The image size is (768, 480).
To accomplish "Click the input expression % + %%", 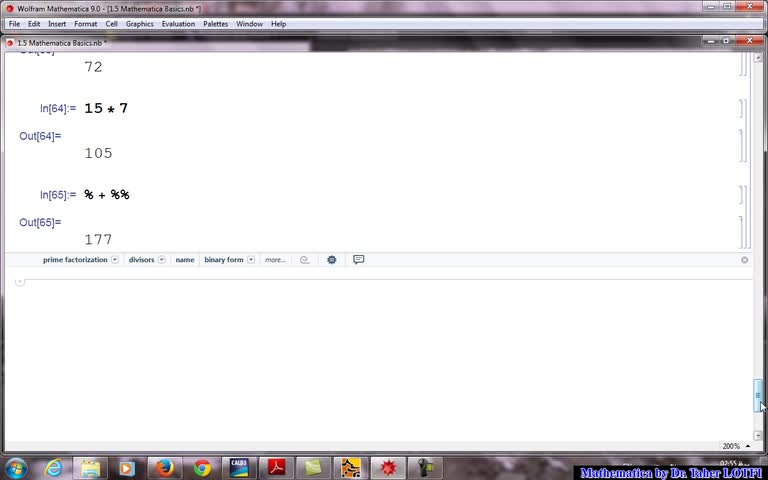I will (107, 194).
